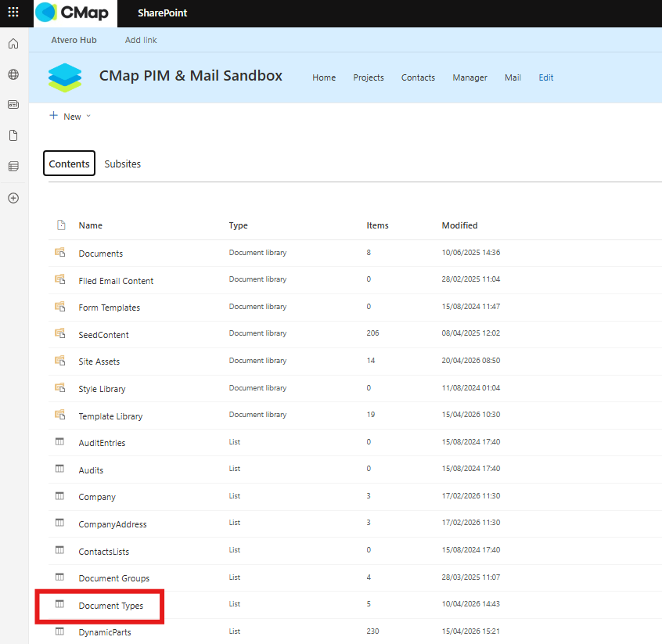Open the Document Types list
The height and width of the screenshot is (644, 662).
110,606
